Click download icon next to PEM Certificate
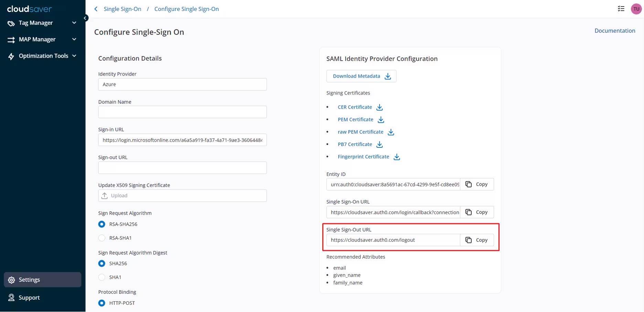Screen dimensions: 644x312 (381, 120)
